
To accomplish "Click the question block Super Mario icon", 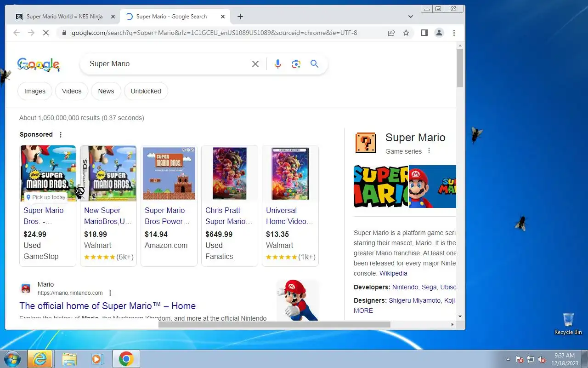I will [366, 143].
